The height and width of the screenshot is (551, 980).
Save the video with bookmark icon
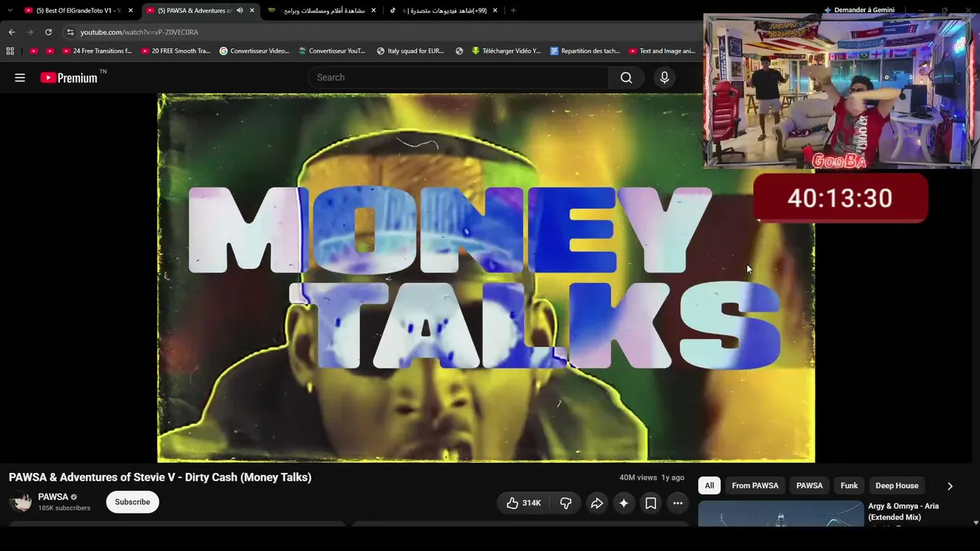[x=651, y=503]
